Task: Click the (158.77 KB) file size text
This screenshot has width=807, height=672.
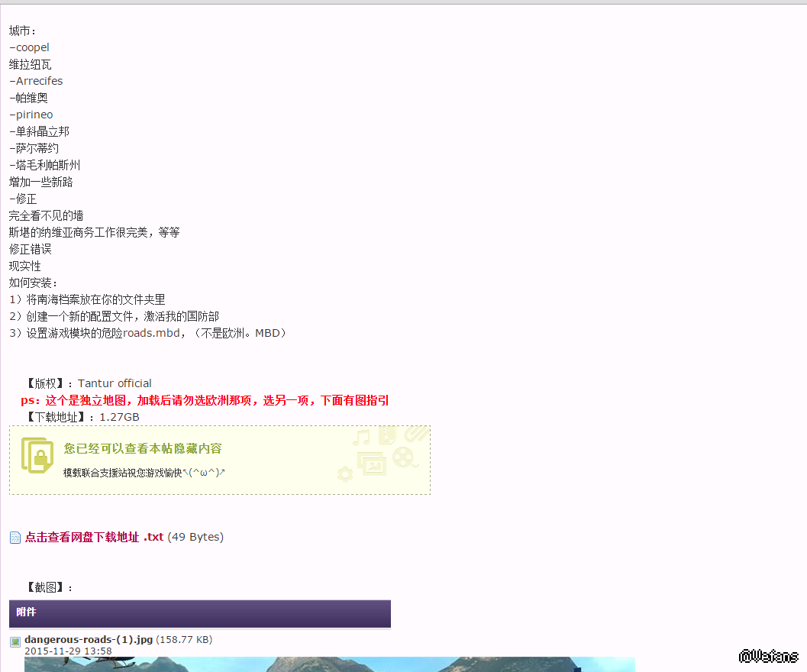Action: point(184,640)
